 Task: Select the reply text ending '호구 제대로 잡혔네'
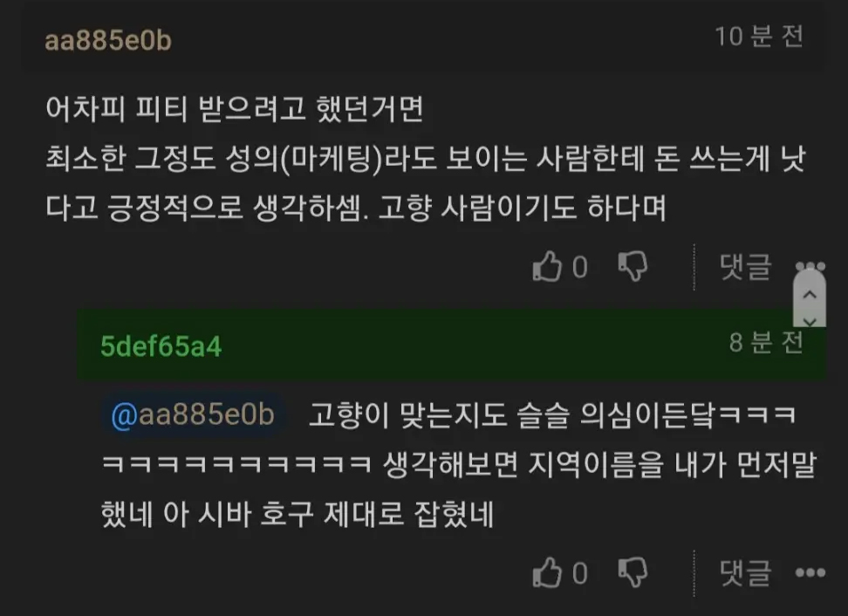459,464
